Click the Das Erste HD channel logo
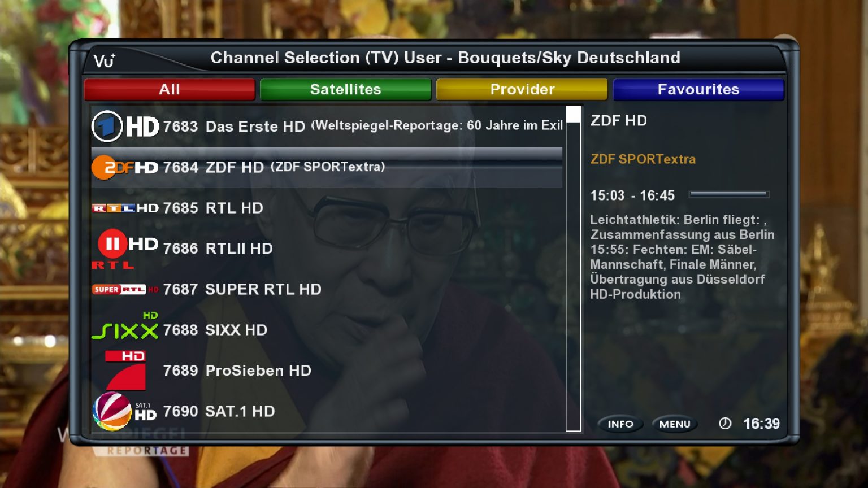Image resolution: width=868 pixels, height=488 pixels. tap(125, 127)
